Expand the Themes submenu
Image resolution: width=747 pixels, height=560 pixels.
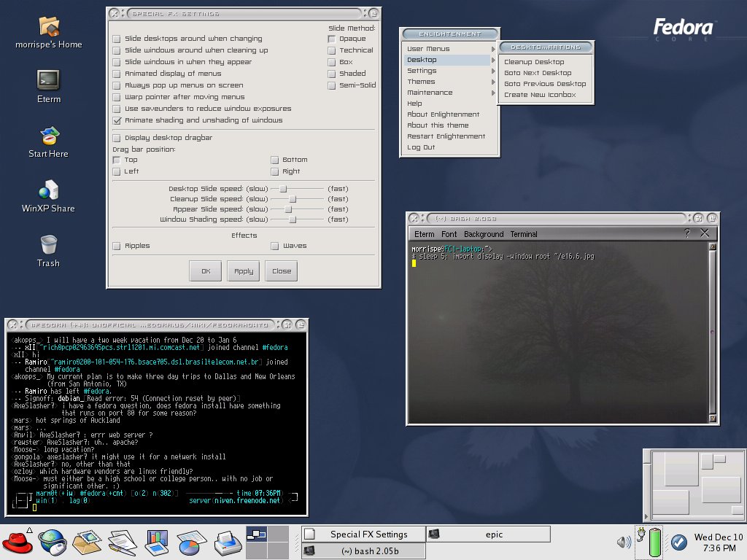coord(420,82)
